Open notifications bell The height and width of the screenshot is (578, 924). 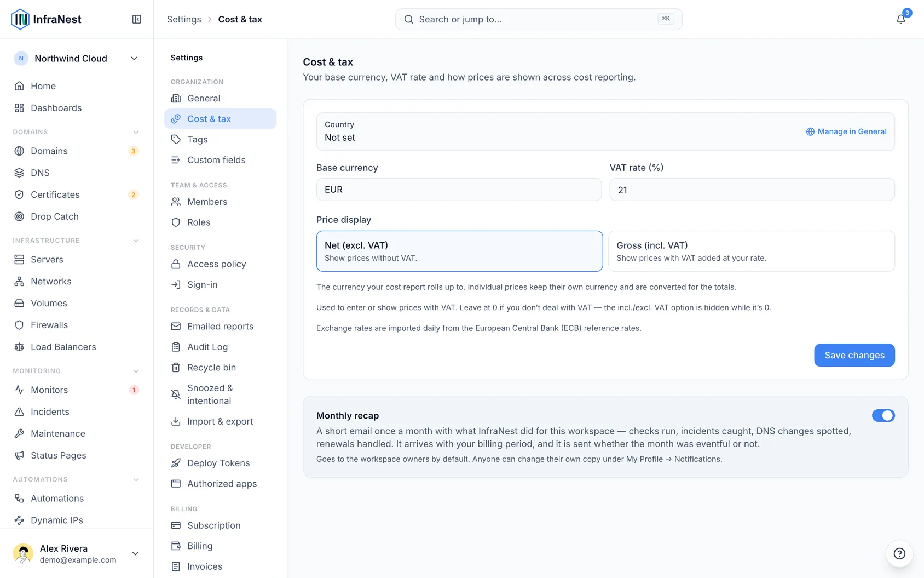[x=900, y=19]
